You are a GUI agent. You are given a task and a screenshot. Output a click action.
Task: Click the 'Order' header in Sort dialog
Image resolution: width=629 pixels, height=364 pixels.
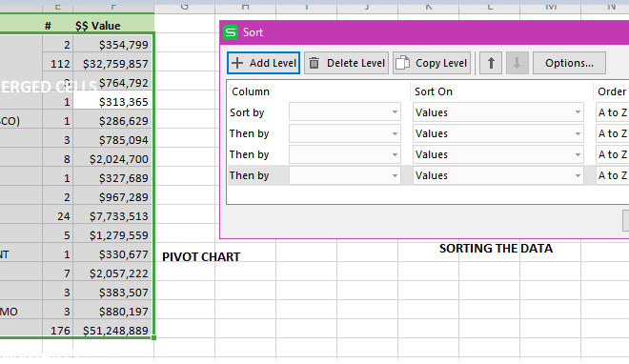point(612,91)
